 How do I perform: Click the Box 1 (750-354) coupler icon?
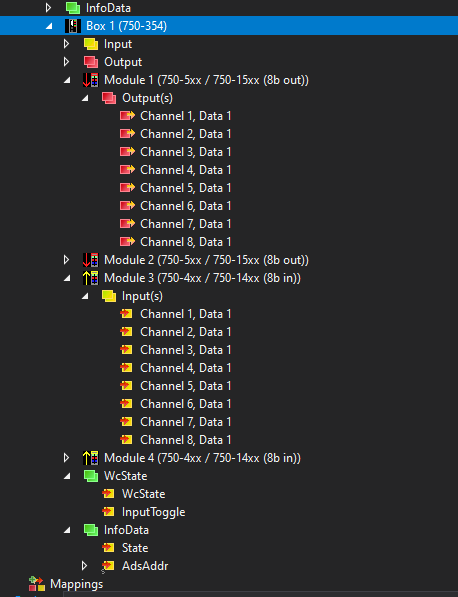(x=72, y=26)
